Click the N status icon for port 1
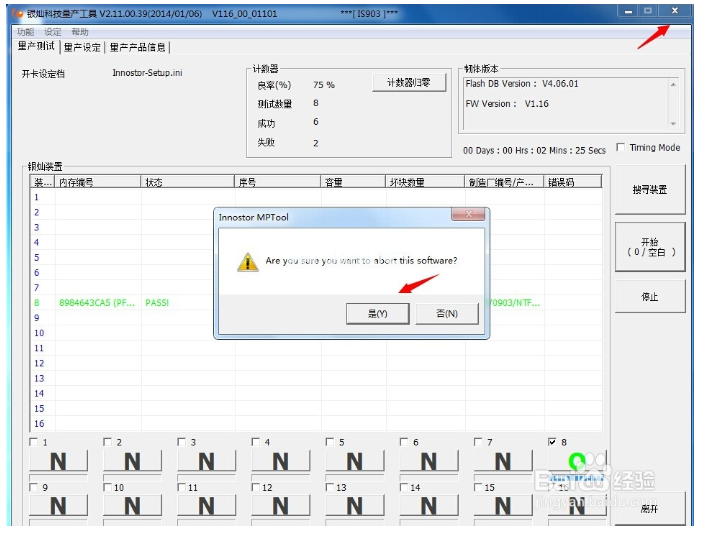Viewport: 707px width, 533px height. [x=58, y=461]
